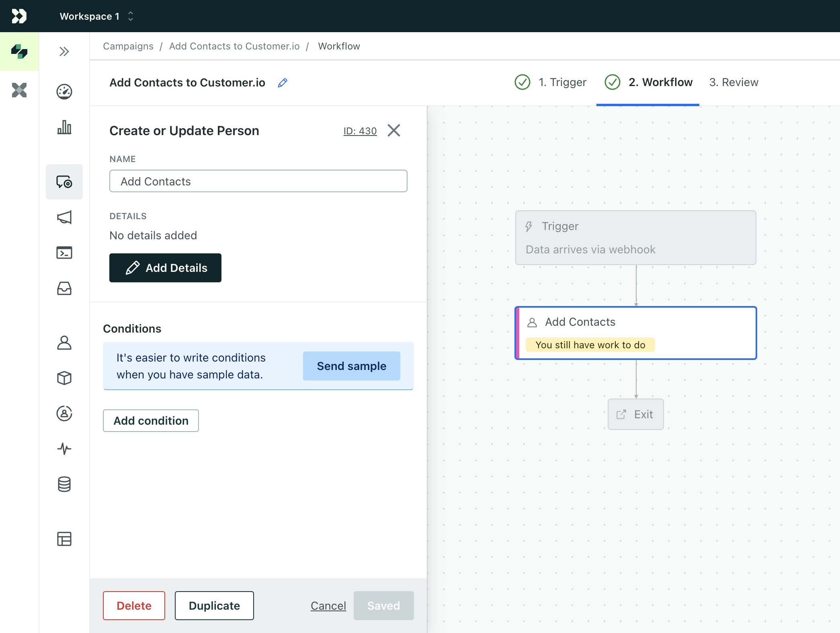Focus the Name field containing Add Contacts
This screenshot has width=840, height=633.
pyautogui.click(x=258, y=181)
